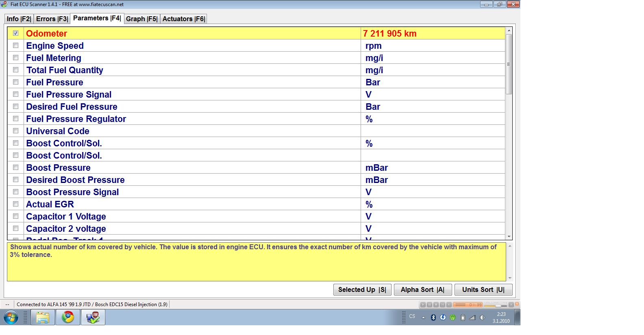Open the Graph F5 tab
Image resolution: width=644 pixels, height=335 pixels.
click(x=141, y=19)
